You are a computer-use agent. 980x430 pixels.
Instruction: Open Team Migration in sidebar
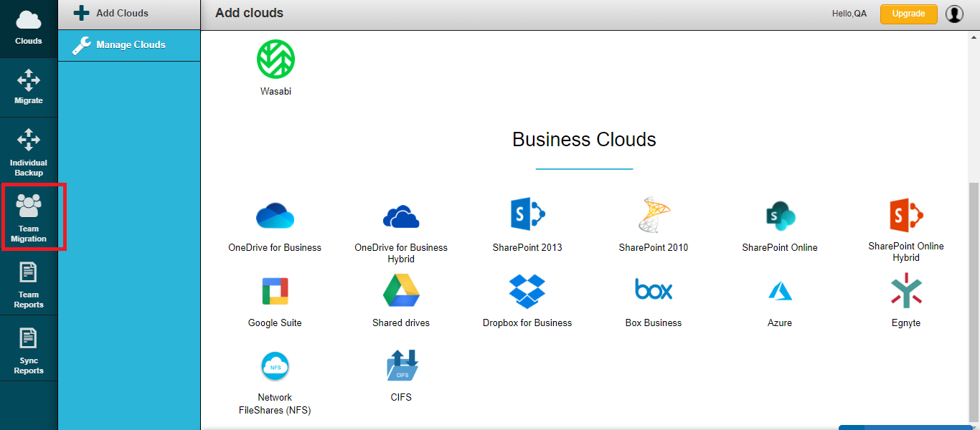(29, 216)
